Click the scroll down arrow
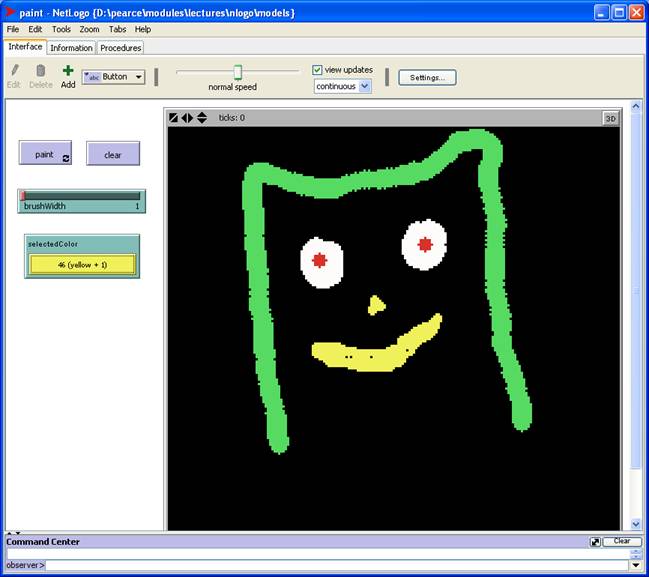This screenshot has height=577, width=649. (x=636, y=524)
